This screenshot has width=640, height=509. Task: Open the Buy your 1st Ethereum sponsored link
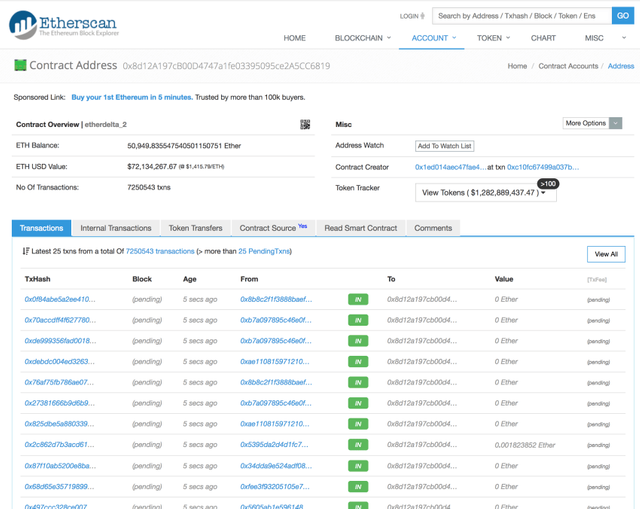(132, 97)
